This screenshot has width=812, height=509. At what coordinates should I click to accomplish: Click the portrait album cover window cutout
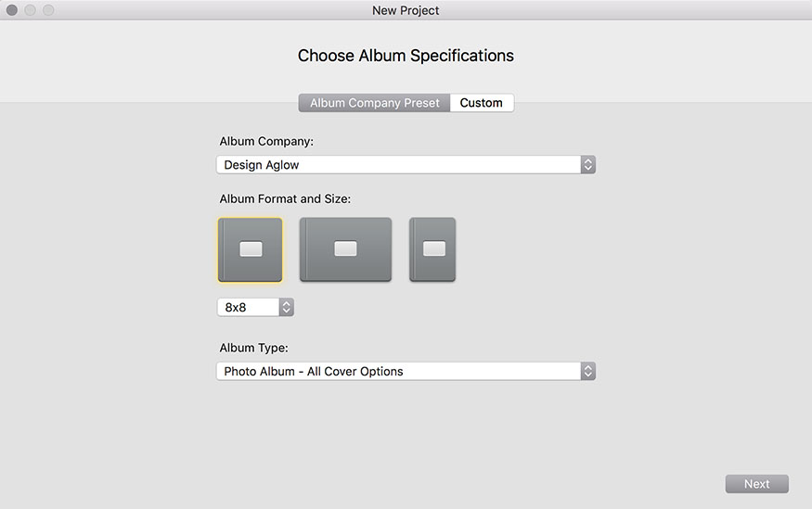(434, 248)
